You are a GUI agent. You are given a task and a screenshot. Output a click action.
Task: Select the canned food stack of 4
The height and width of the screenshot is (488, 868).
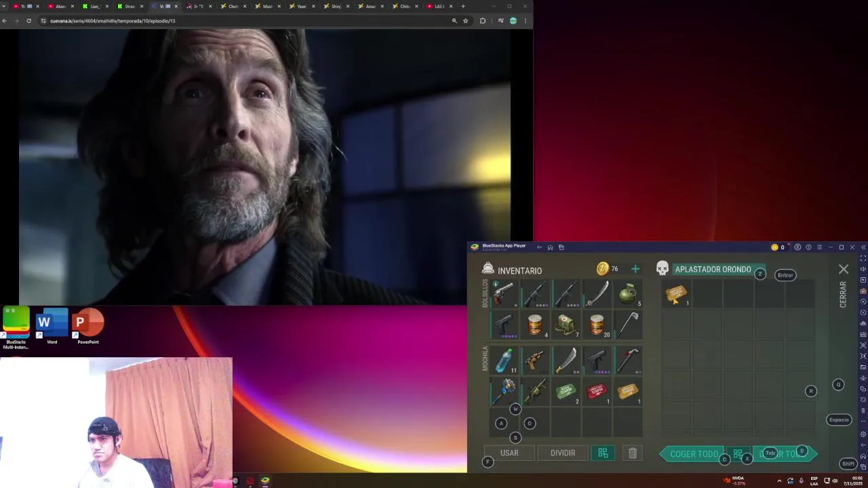534,325
